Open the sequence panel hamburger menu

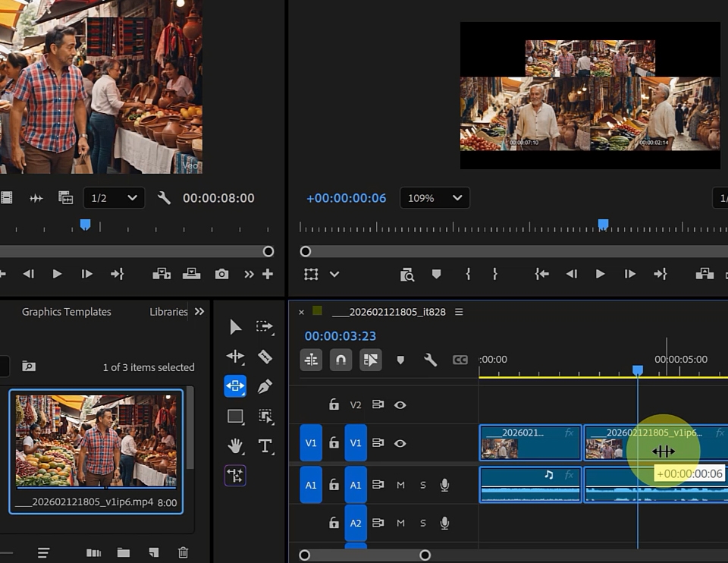click(x=459, y=312)
